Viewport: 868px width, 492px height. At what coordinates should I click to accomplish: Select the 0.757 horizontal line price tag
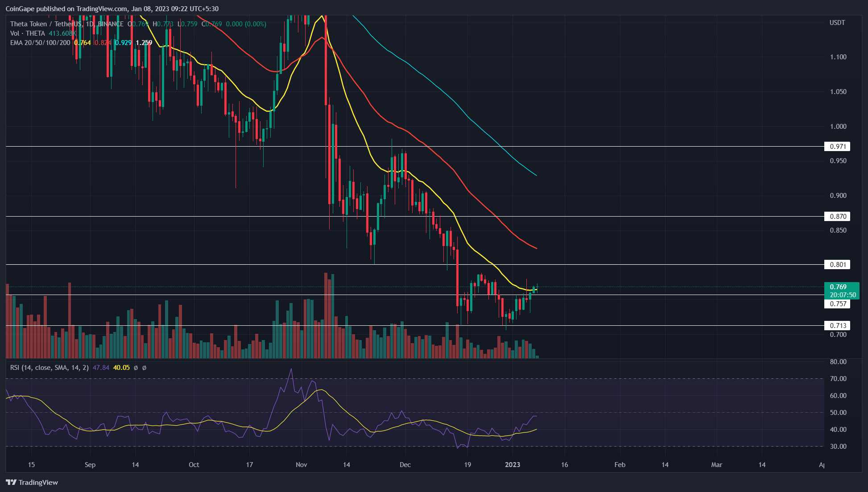pyautogui.click(x=837, y=304)
